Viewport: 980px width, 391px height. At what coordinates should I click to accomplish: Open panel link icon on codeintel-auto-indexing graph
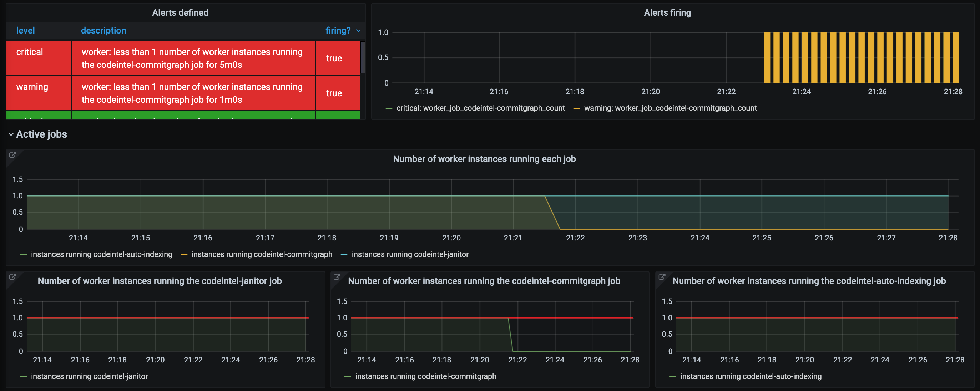(662, 277)
